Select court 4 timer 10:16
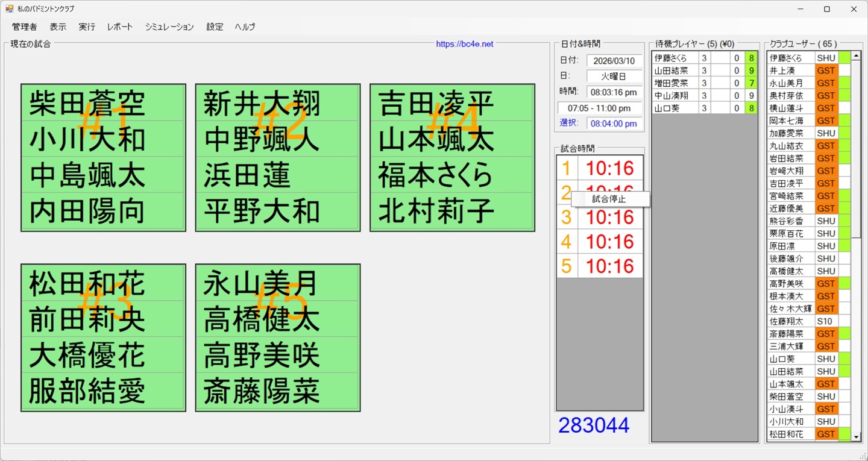 (610, 242)
